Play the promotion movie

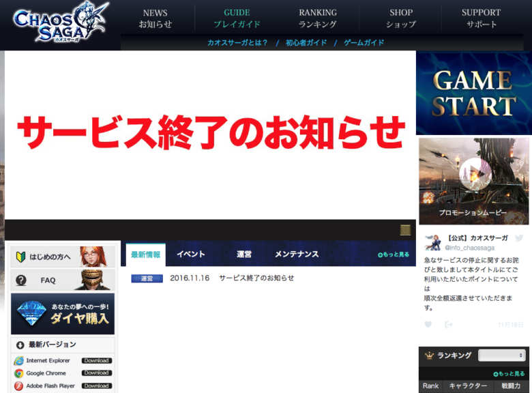(475, 174)
